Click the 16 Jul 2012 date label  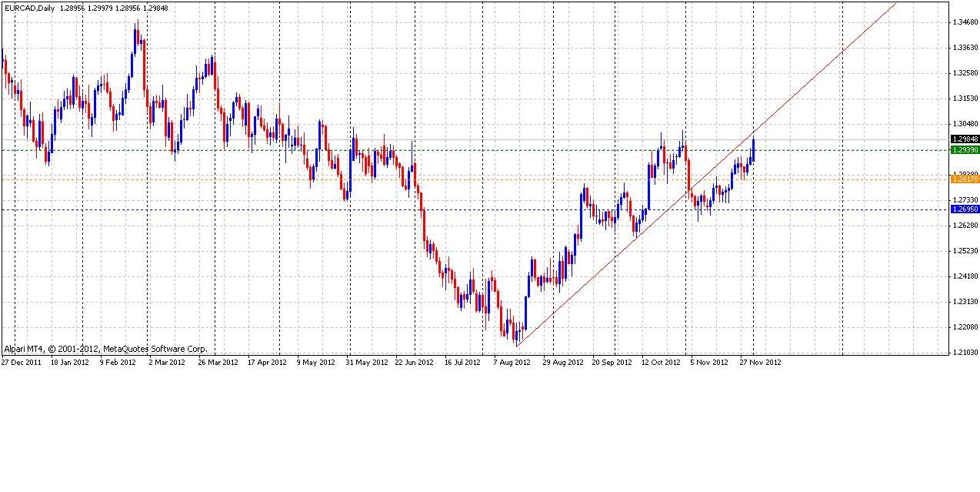click(x=464, y=362)
